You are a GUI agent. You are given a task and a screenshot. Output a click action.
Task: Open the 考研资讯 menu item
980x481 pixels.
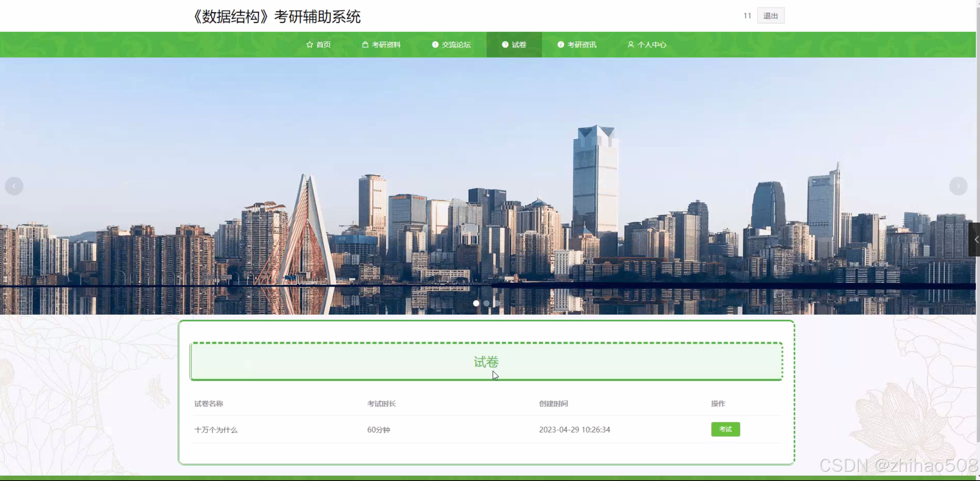click(577, 45)
